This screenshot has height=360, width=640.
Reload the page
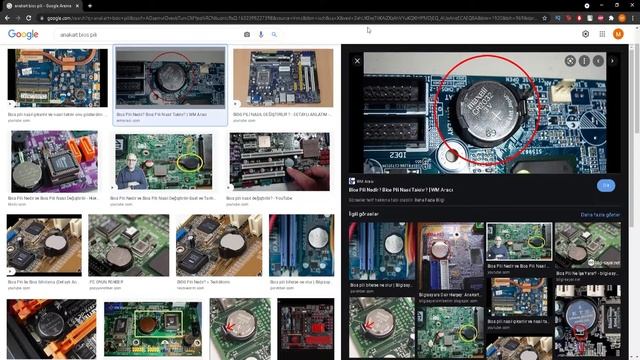pyautogui.click(x=29, y=18)
